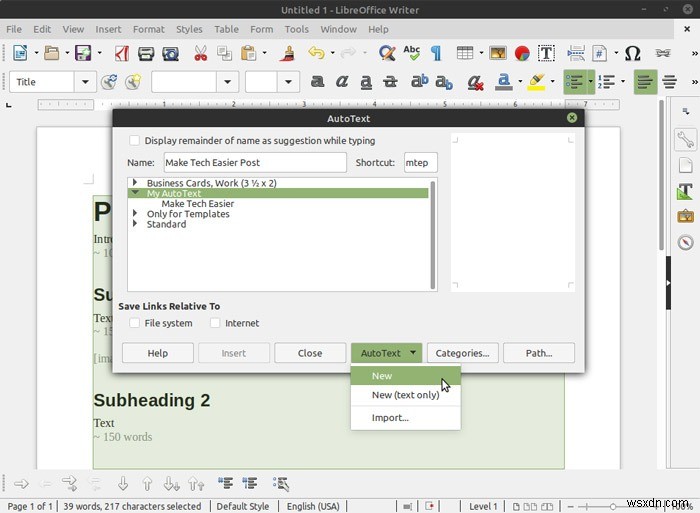Check the File system option
The height and width of the screenshot is (513, 700).
click(134, 323)
